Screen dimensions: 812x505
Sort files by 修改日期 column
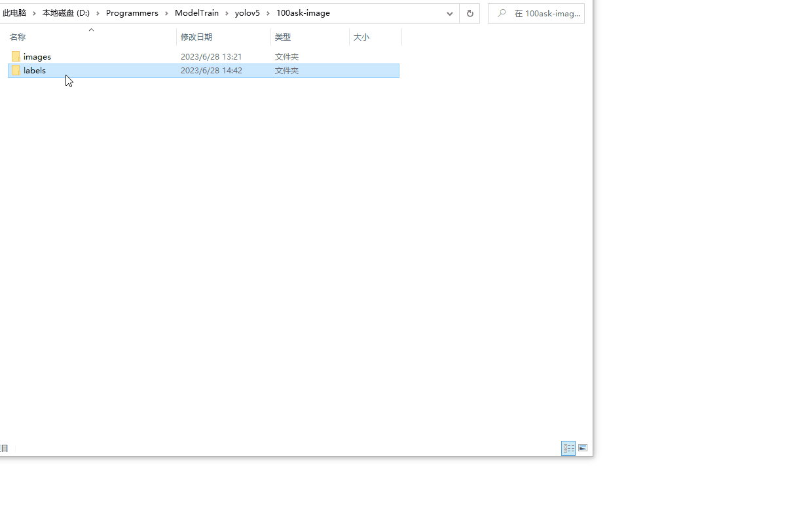click(196, 37)
